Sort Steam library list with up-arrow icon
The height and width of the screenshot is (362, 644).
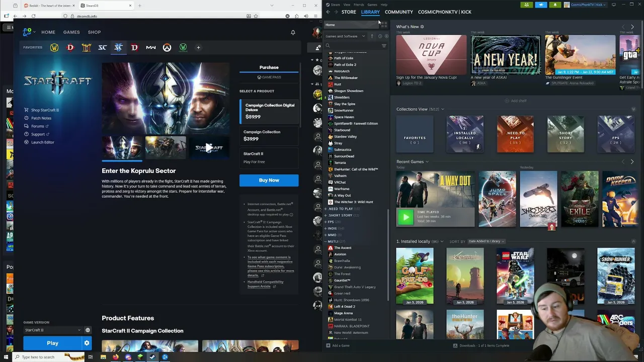372,36
